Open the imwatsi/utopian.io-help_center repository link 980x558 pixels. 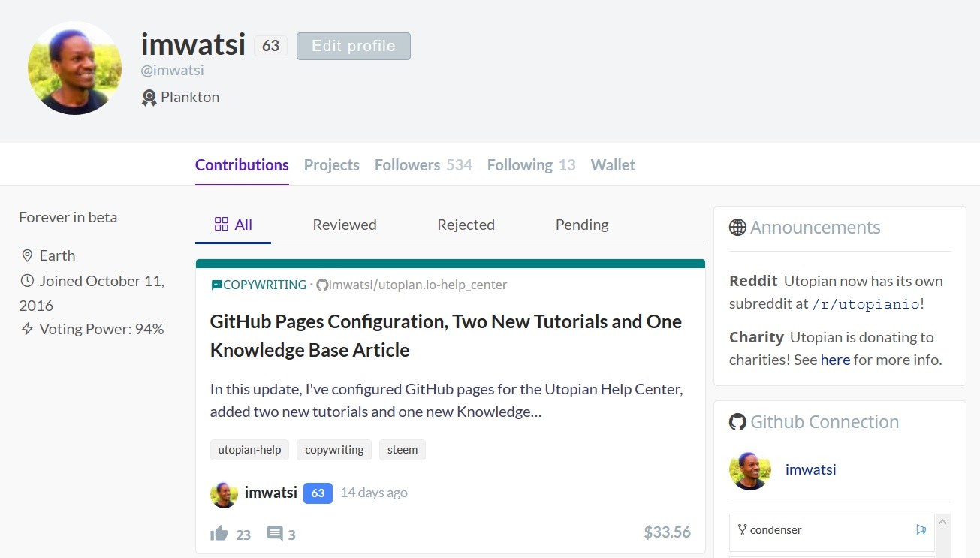tap(418, 285)
